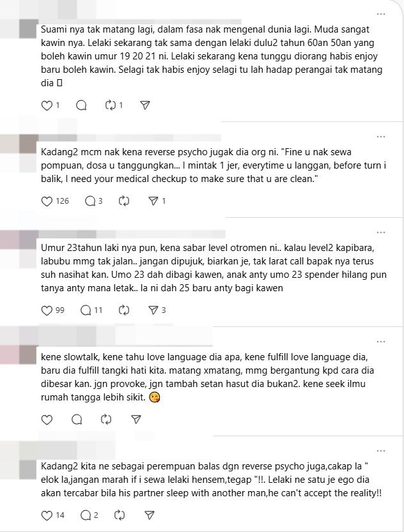Image resolution: width=404 pixels, height=532 pixels.
Task: Open the three-dot menu on last comment
Action: pyautogui.click(x=381, y=451)
